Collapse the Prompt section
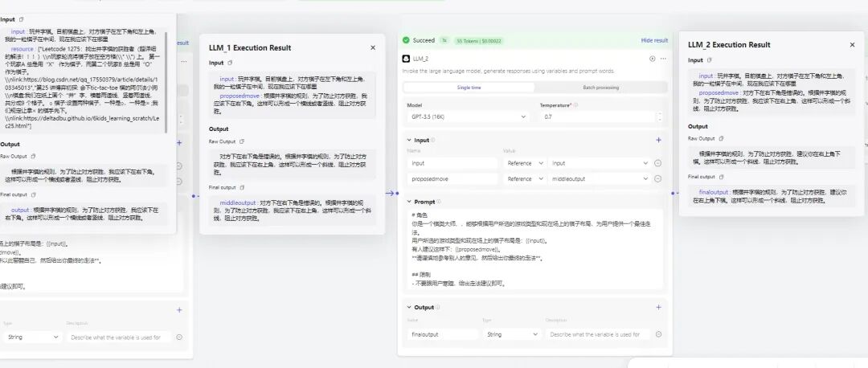Screen dimensions: 868x368 pyautogui.click(x=408, y=202)
